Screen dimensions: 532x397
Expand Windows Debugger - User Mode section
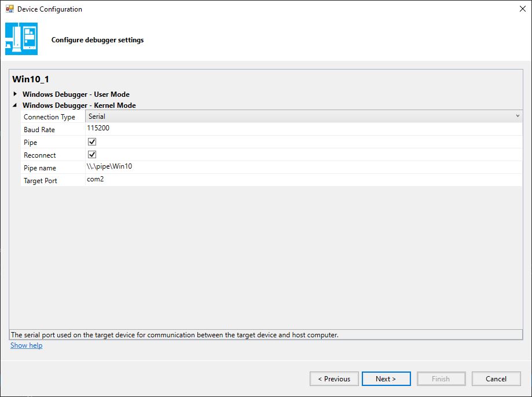click(x=15, y=94)
